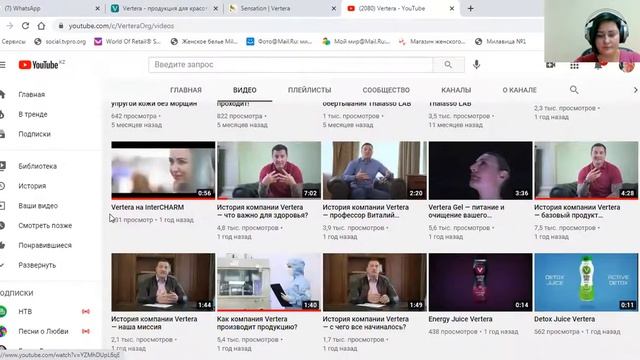Open title Energy Juice Vertera
Viewport: 640px width, 360px height.
(x=460, y=319)
